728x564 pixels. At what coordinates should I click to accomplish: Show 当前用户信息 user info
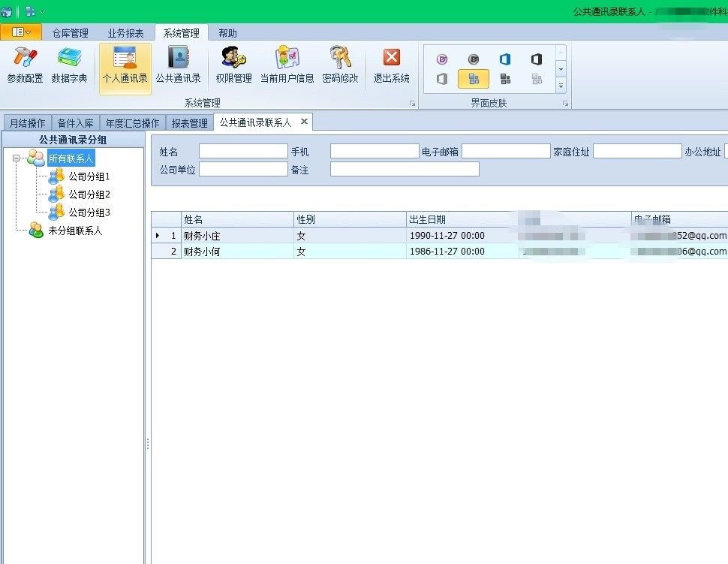[x=287, y=65]
